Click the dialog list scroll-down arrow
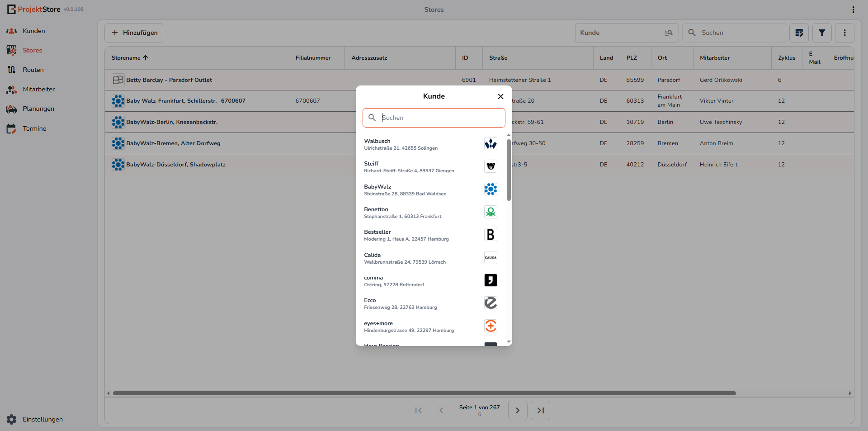 [x=509, y=342]
